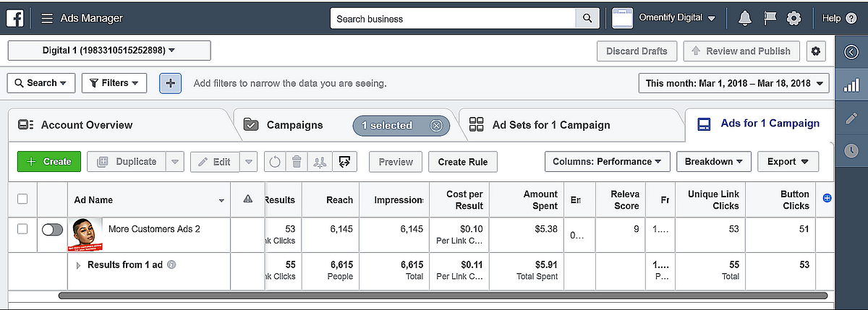Open the charts panel in sidebar

(x=851, y=86)
